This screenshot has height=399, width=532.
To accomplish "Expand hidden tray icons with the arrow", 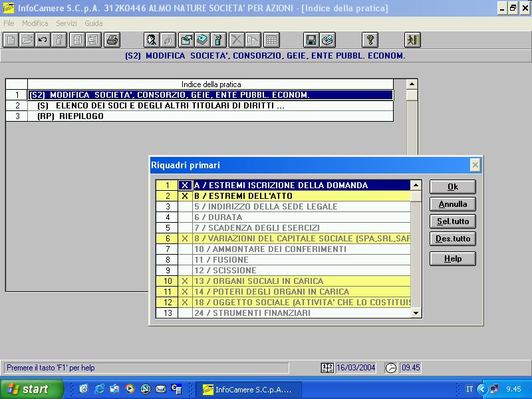I will point(481,389).
